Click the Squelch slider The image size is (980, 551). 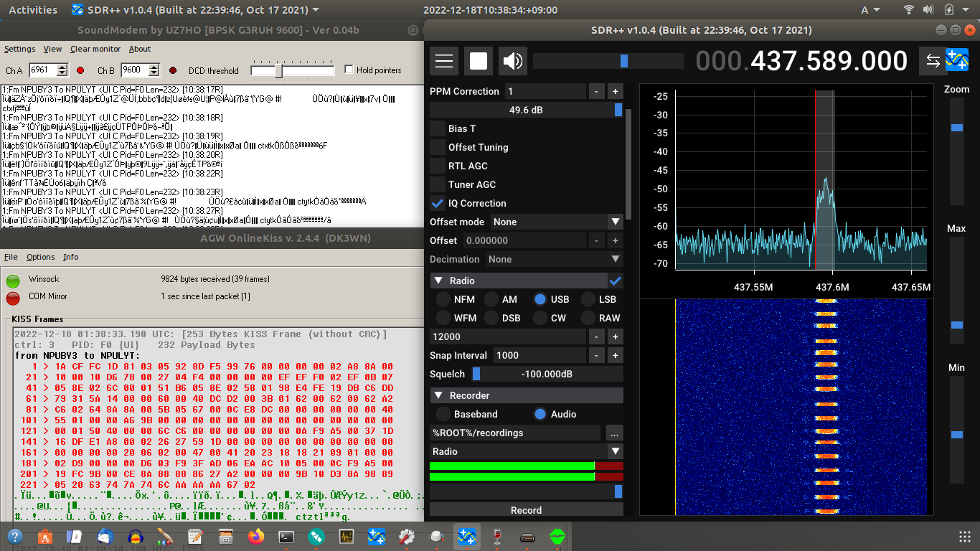(547, 374)
